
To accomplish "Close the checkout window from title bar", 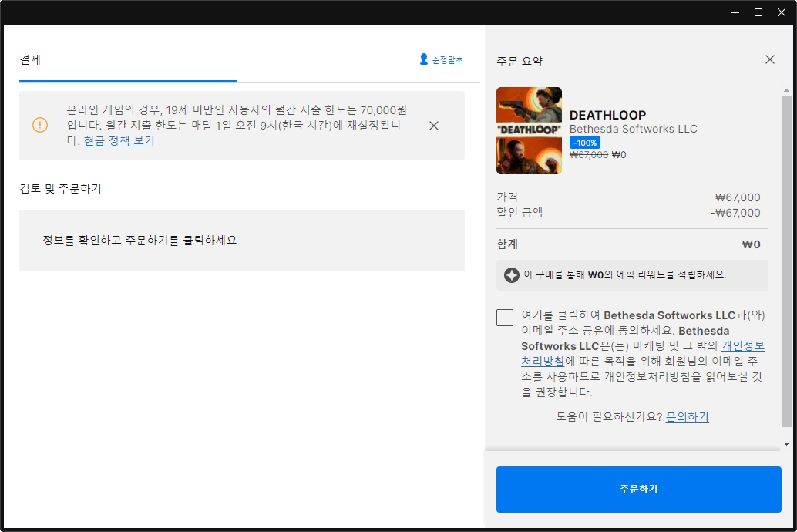I will click(x=782, y=12).
